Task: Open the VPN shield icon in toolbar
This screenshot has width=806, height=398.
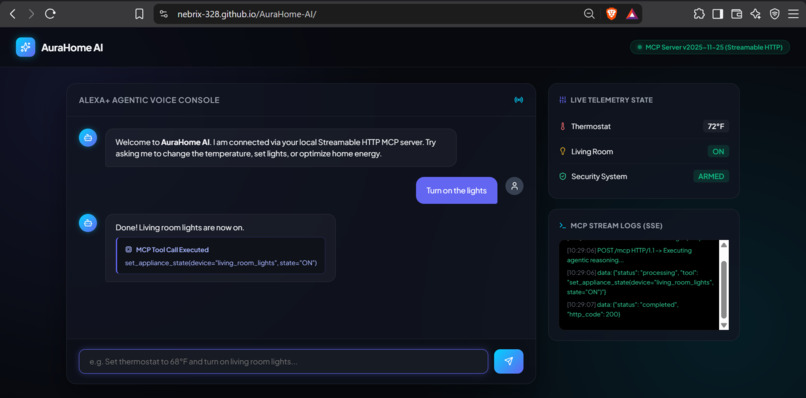Action: [x=775, y=14]
